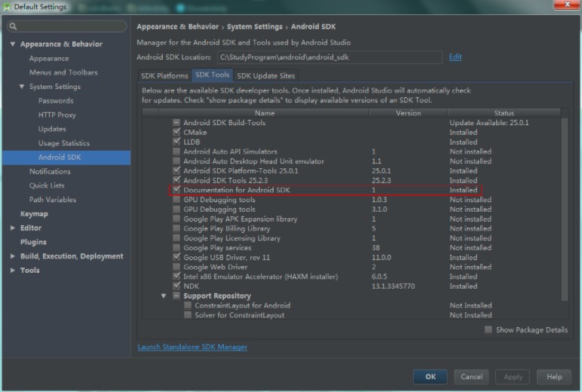Expand the Tools settings node
This screenshot has width=582, height=392.
pos(13,270)
